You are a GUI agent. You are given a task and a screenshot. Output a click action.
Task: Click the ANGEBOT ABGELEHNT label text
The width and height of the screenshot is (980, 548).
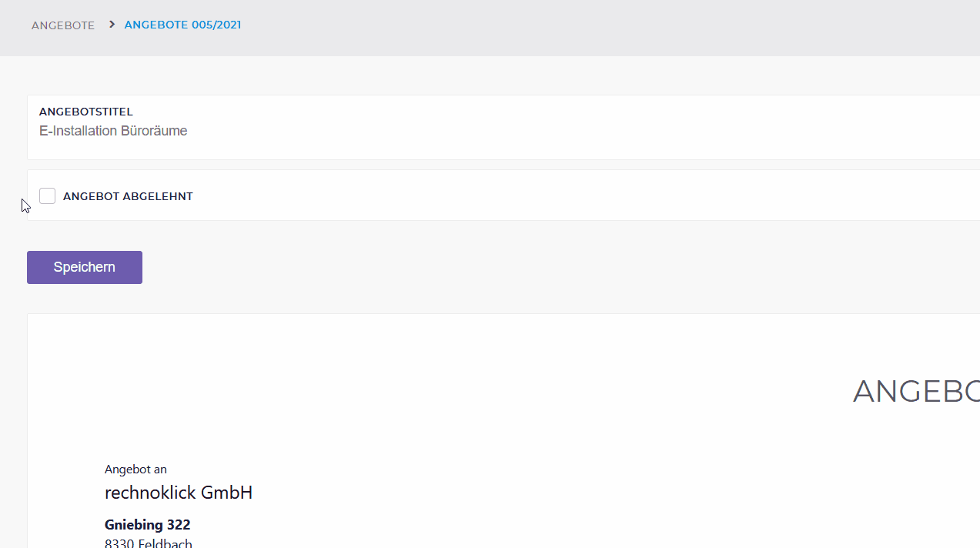pos(128,196)
